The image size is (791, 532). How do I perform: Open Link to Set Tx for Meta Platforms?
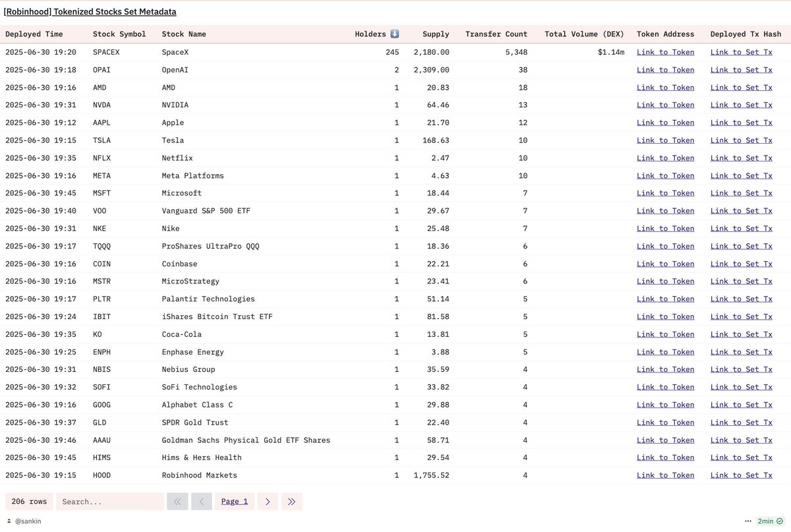pyautogui.click(x=742, y=176)
